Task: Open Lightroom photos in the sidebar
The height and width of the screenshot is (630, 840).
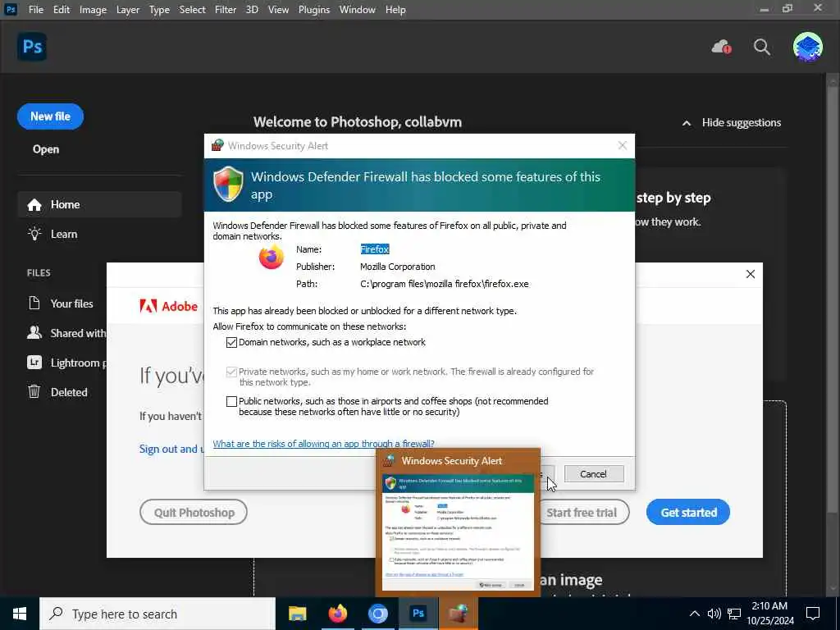Action: pyautogui.click(x=67, y=363)
